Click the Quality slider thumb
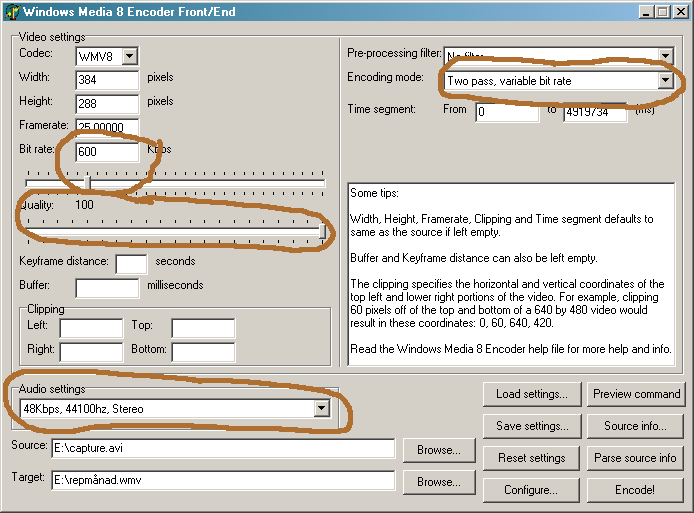This screenshot has height=513, width=694. (x=323, y=231)
